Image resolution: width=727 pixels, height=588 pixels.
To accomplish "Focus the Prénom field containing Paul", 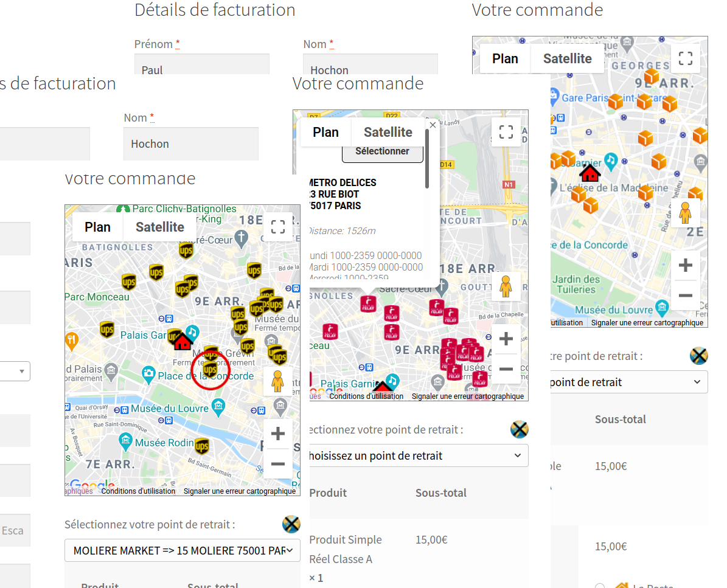I will (x=202, y=65).
